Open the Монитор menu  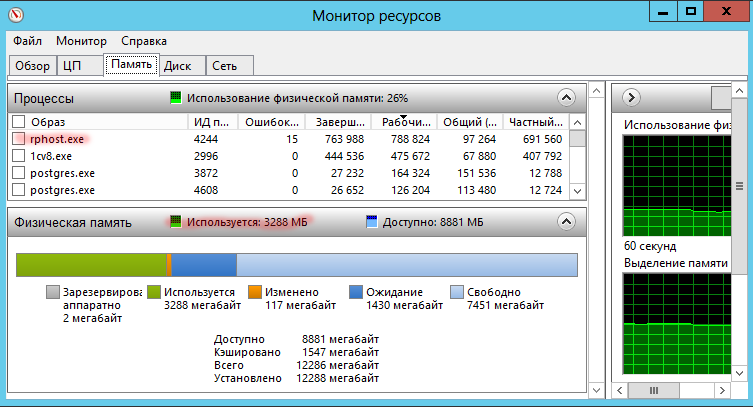81,41
